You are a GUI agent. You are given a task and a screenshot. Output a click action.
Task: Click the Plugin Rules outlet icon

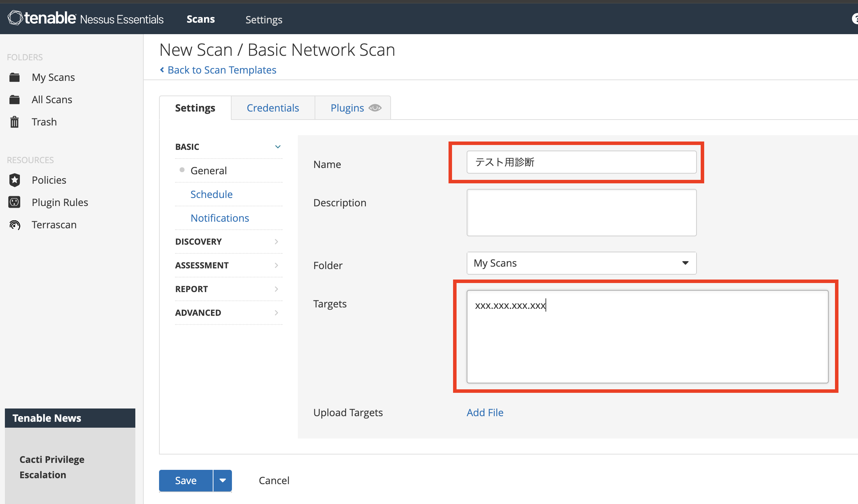pos(14,202)
